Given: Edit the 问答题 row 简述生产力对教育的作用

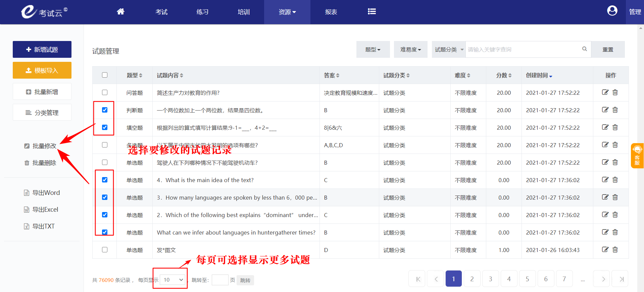Looking at the screenshot, I should pyautogui.click(x=605, y=92).
